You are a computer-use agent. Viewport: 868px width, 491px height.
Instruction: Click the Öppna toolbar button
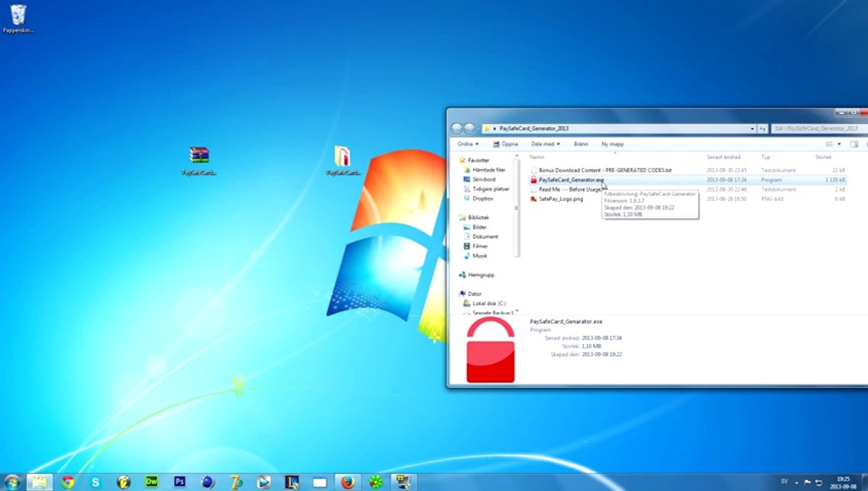click(x=506, y=144)
